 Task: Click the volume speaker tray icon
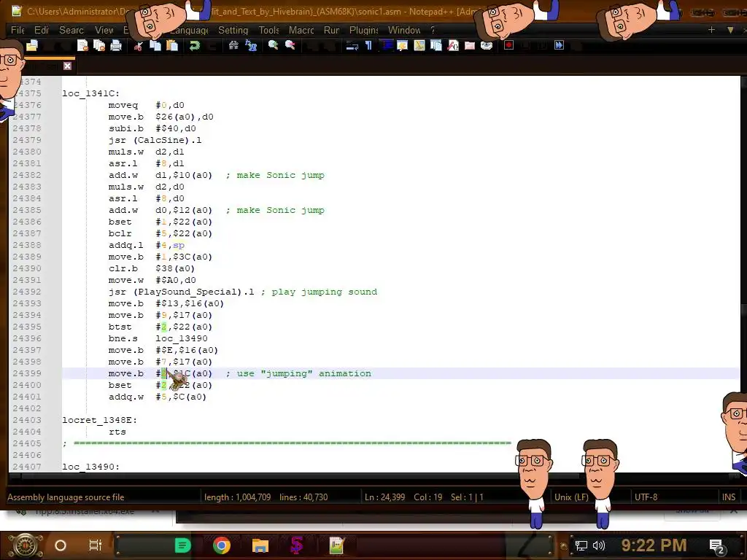[x=599, y=545]
